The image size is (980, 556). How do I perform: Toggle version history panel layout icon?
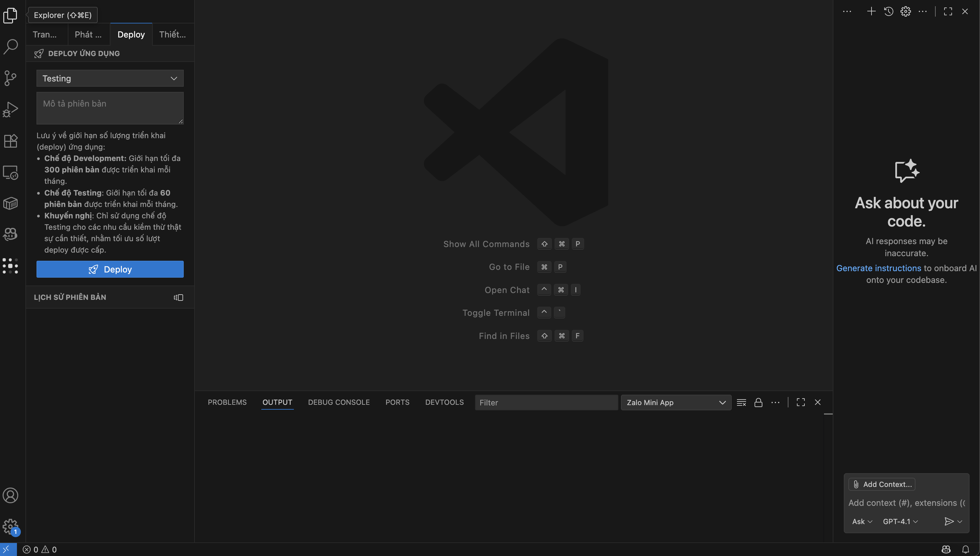click(x=179, y=298)
